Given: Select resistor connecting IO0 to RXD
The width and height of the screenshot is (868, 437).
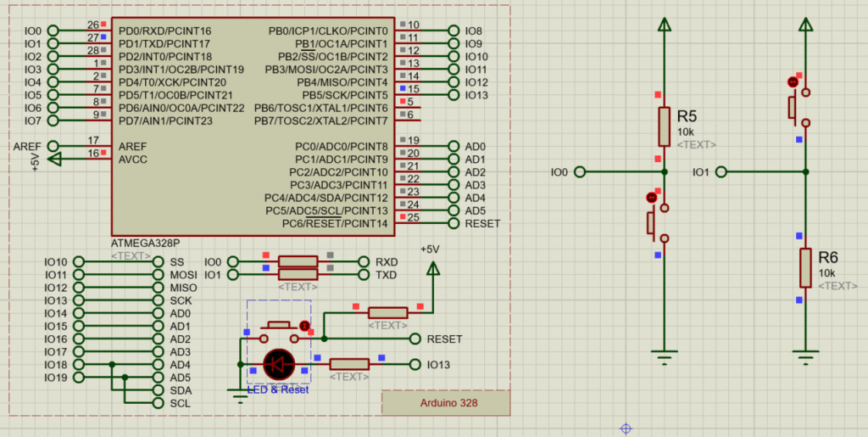Looking at the screenshot, I should click(x=298, y=261).
